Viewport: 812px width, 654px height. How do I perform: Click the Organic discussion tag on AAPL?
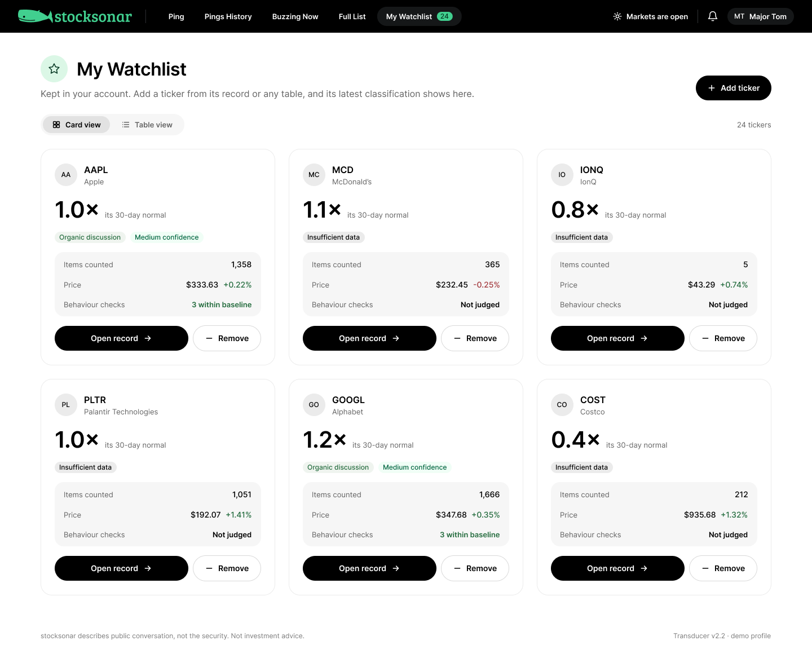(90, 237)
